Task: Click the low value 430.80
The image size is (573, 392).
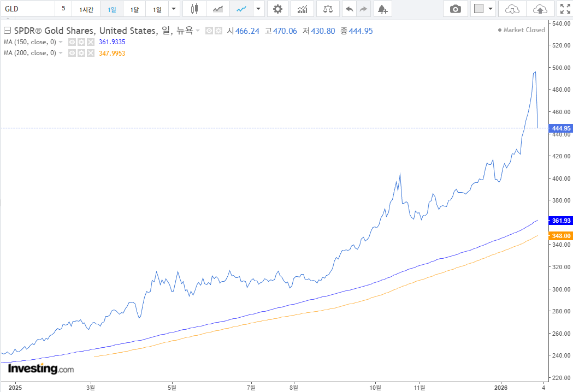Action: point(323,31)
